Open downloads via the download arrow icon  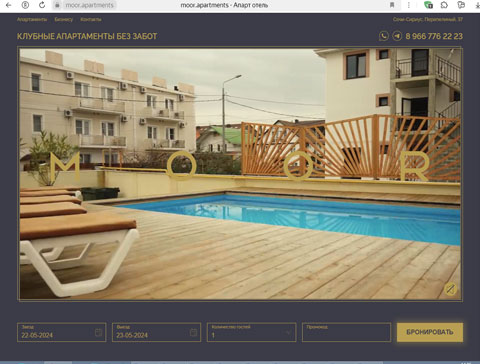coord(477,5)
